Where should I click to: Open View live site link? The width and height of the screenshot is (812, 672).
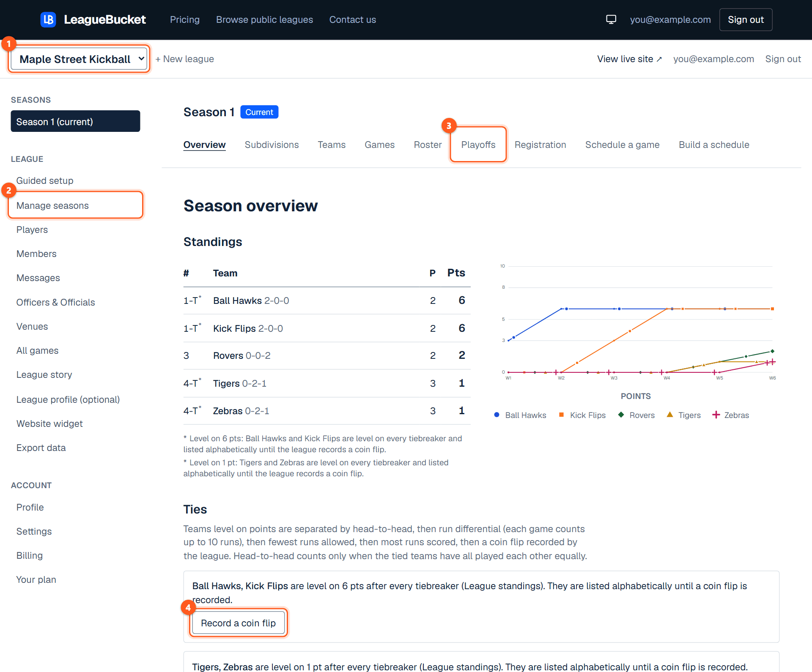[629, 59]
